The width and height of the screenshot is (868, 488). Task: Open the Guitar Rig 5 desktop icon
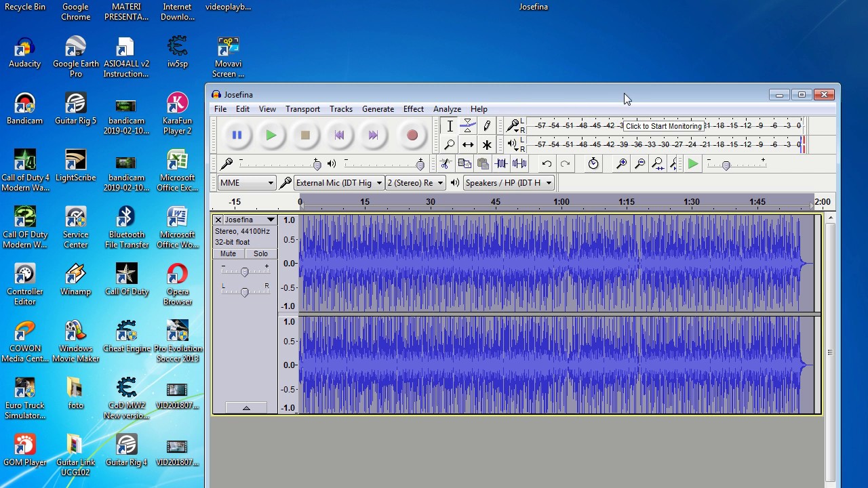[x=75, y=109]
